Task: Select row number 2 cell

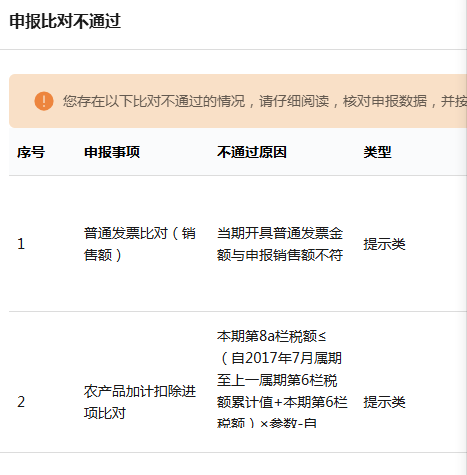Action: (21, 402)
